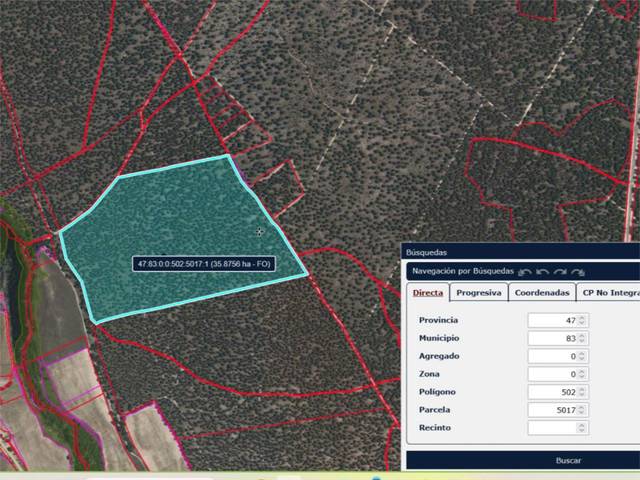Switch to the Directa search tab

click(x=428, y=293)
